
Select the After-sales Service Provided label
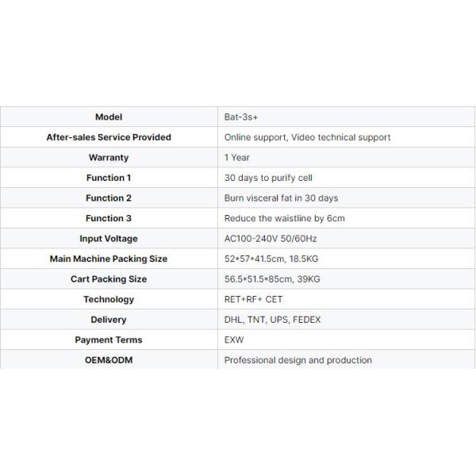point(109,137)
